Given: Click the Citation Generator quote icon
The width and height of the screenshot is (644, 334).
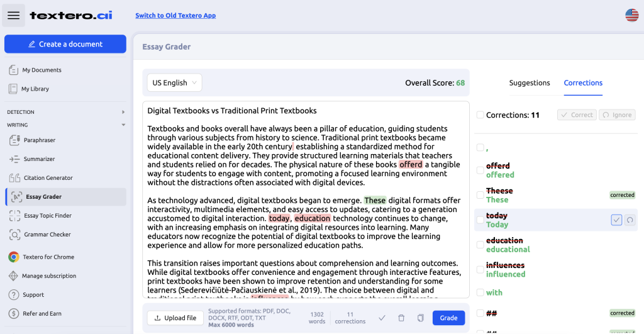Looking at the screenshot, I should pyautogui.click(x=14, y=178).
